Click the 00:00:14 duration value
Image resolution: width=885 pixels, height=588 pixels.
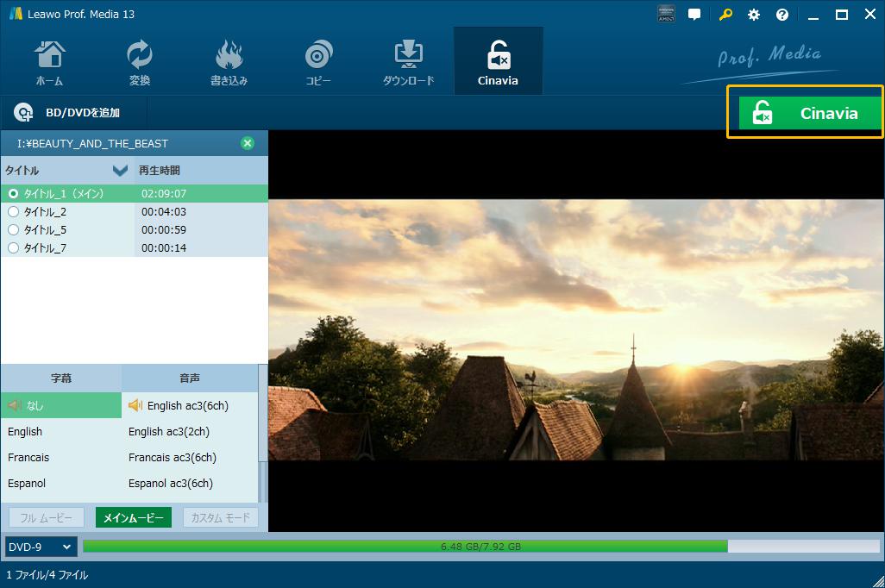(164, 247)
